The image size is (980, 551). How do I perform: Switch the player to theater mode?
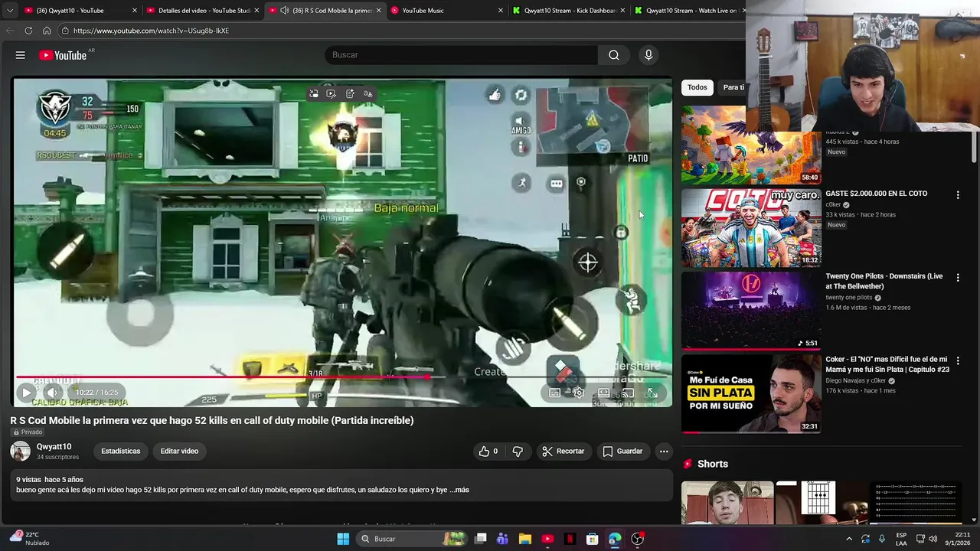[603, 393]
